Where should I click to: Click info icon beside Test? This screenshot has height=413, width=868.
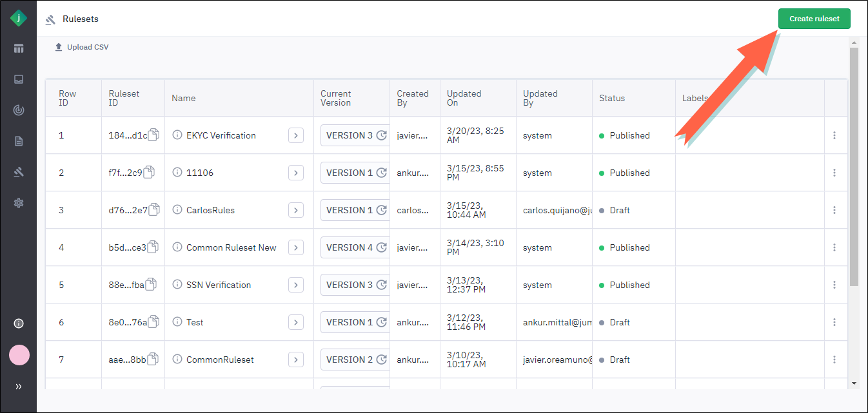click(x=177, y=322)
